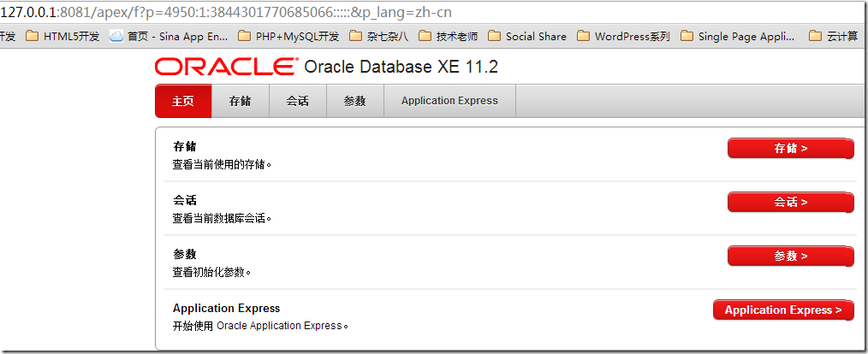Switch to the 会话 tab
The image size is (868, 354).
(x=298, y=101)
